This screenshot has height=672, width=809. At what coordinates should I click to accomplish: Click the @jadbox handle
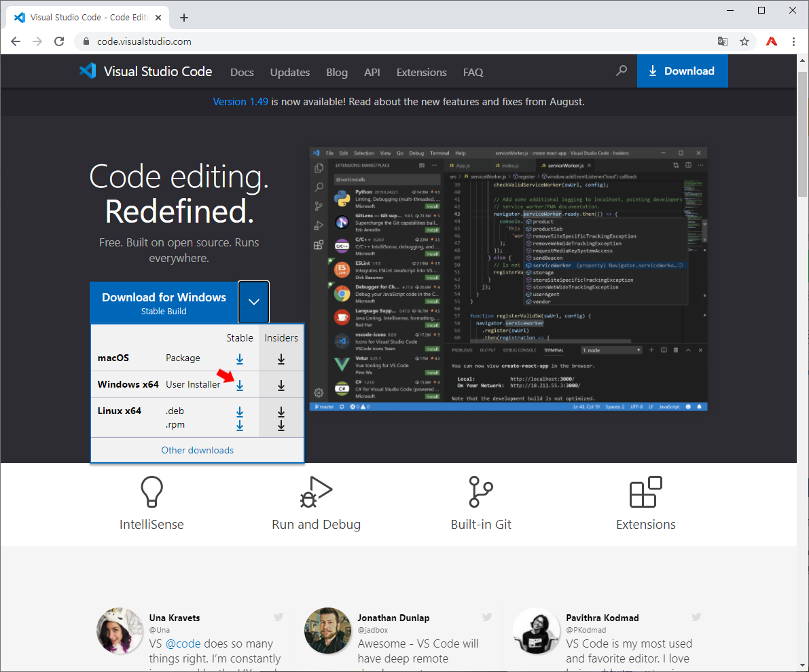pos(372,630)
